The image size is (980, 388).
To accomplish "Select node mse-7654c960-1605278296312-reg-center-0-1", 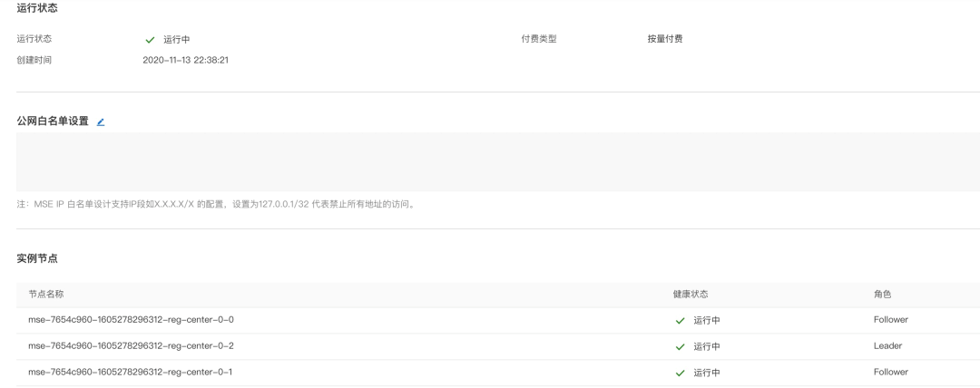I will [130, 373].
